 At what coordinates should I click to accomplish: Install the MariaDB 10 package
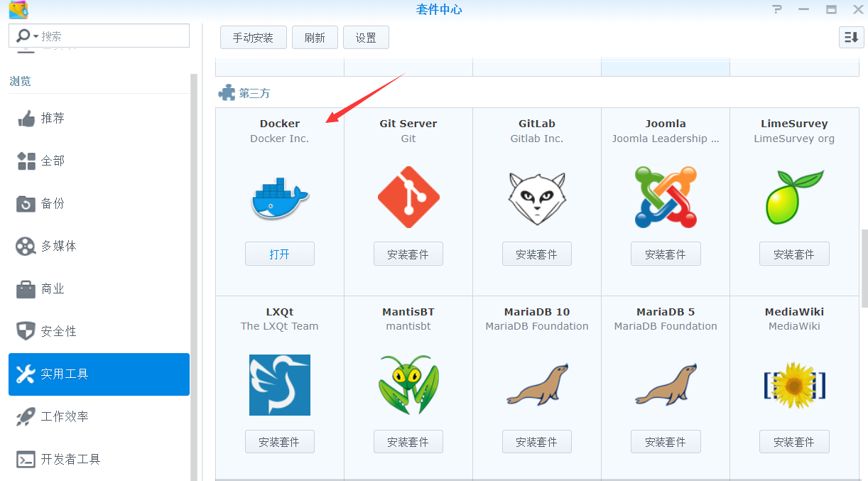tap(537, 441)
